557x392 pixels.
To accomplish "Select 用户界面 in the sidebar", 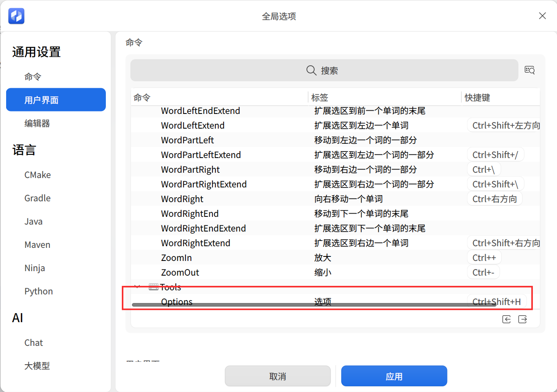I will click(56, 100).
